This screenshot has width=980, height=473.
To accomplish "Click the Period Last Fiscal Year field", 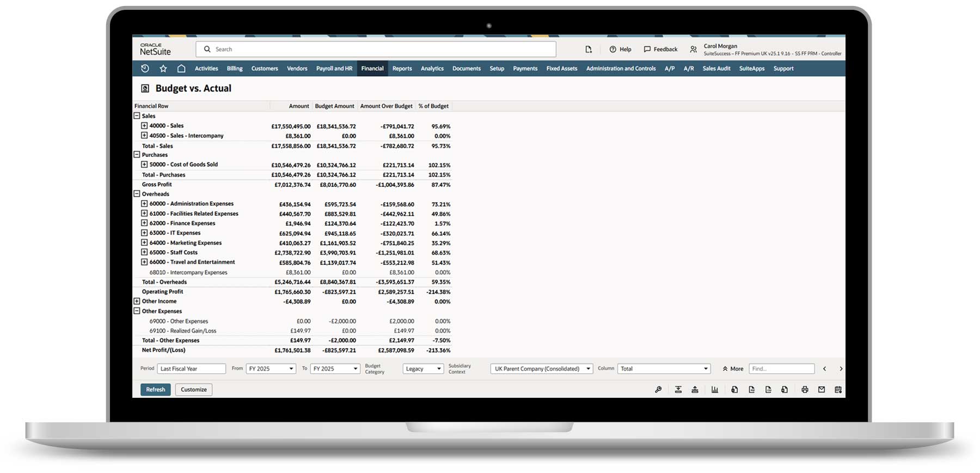I will click(x=192, y=369).
